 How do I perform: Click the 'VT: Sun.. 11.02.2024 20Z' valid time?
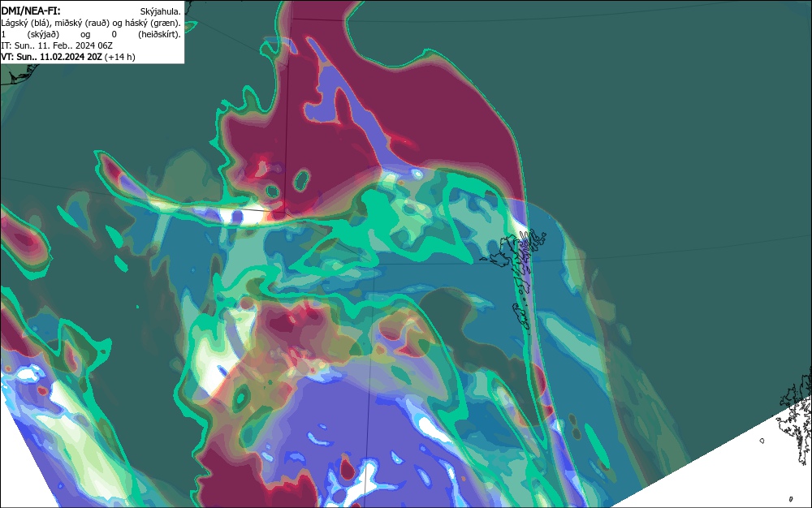[x=51, y=57]
